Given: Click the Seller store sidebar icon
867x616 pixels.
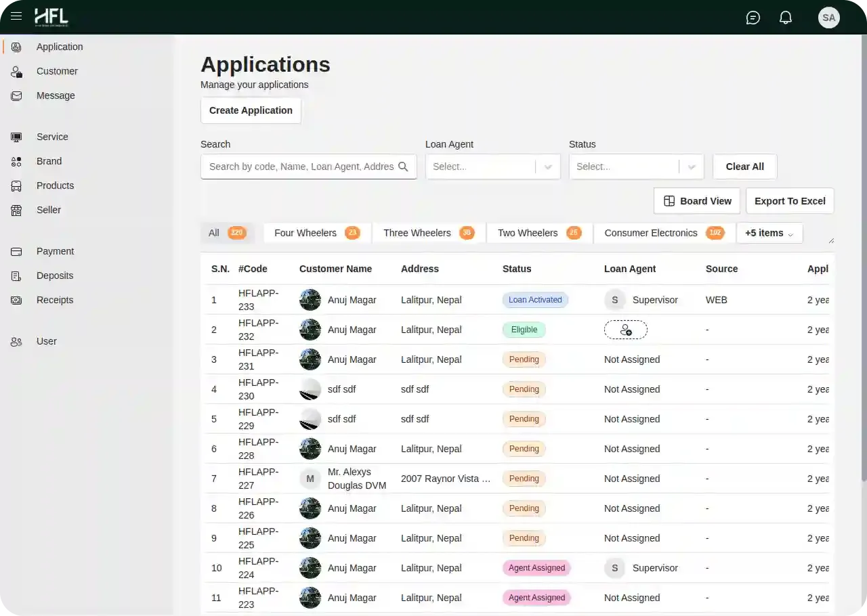Looking at the screenshot, I should (16, 210).
